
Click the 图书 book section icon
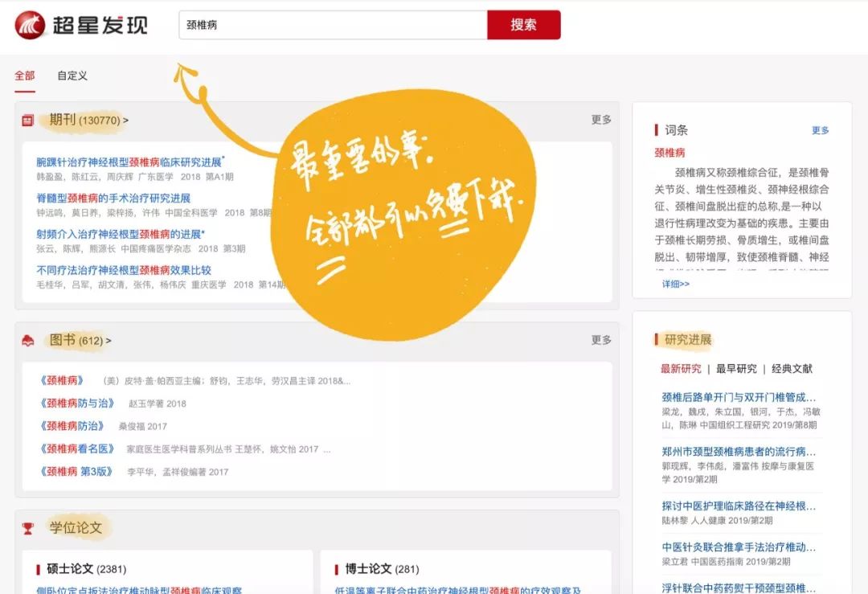tap(27, 341)
